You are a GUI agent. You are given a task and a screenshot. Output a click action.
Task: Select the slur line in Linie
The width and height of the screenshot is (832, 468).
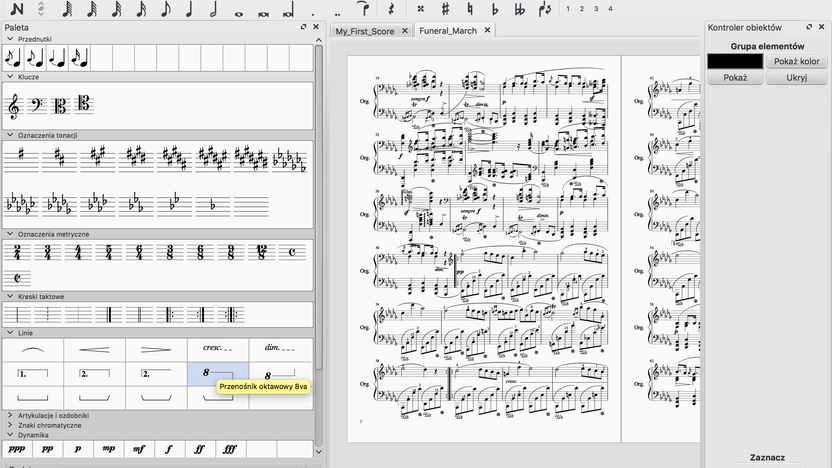pos(33,350)
